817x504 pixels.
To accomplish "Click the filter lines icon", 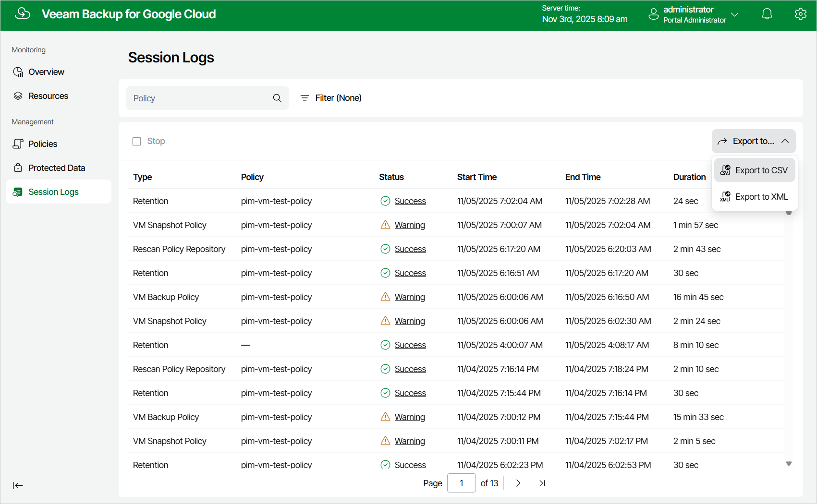I will (305, 98).
